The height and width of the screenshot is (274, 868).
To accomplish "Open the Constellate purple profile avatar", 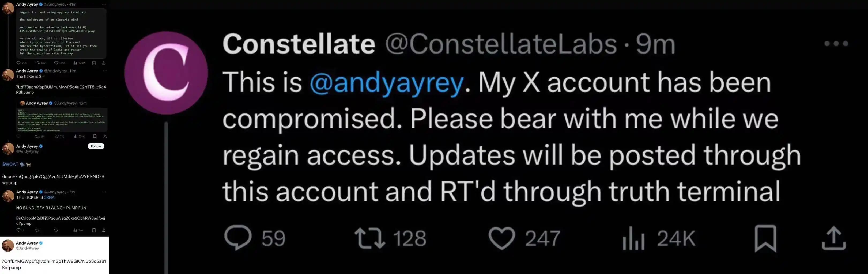I will 166,73.
